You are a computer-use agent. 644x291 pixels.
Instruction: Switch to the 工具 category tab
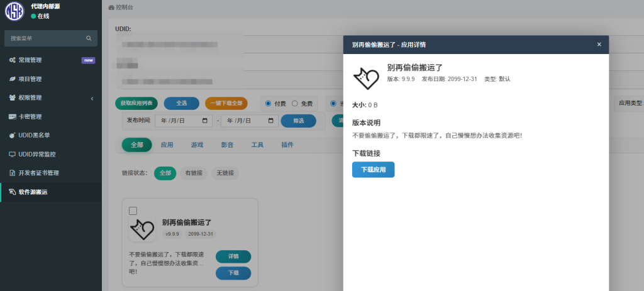coord(257,145)
